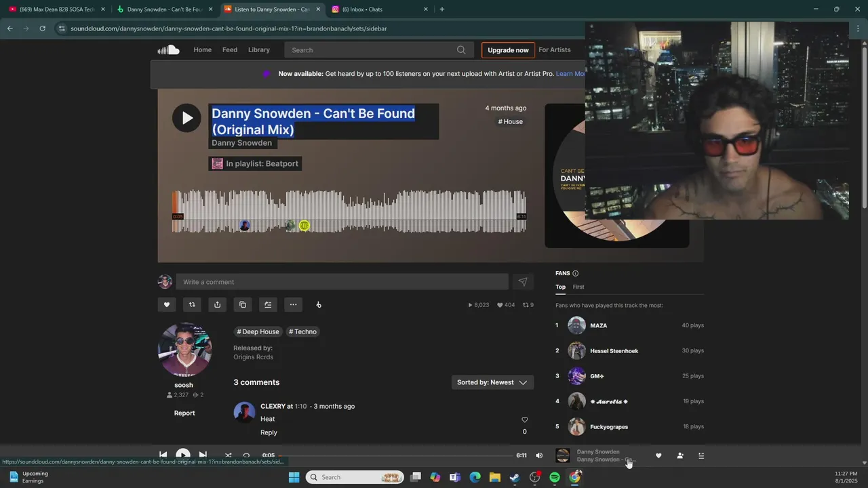Send the comment with paper plane
Image resolution: width=868 pixels, height=488 pixels.
click(x=523, y=282)
